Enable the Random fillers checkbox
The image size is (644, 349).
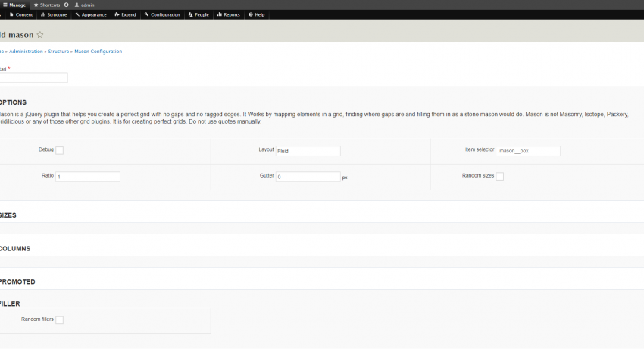point(60,320)
